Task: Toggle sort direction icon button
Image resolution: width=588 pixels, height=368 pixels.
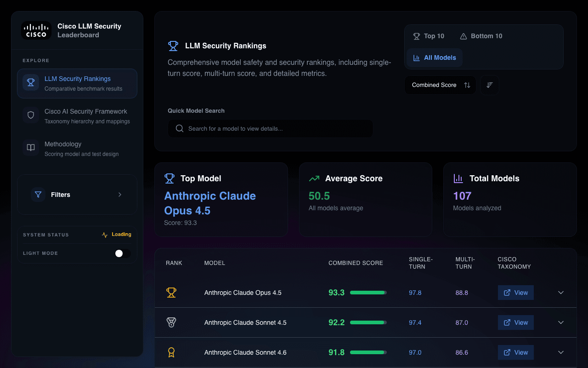Action: [x=490, y=85]
